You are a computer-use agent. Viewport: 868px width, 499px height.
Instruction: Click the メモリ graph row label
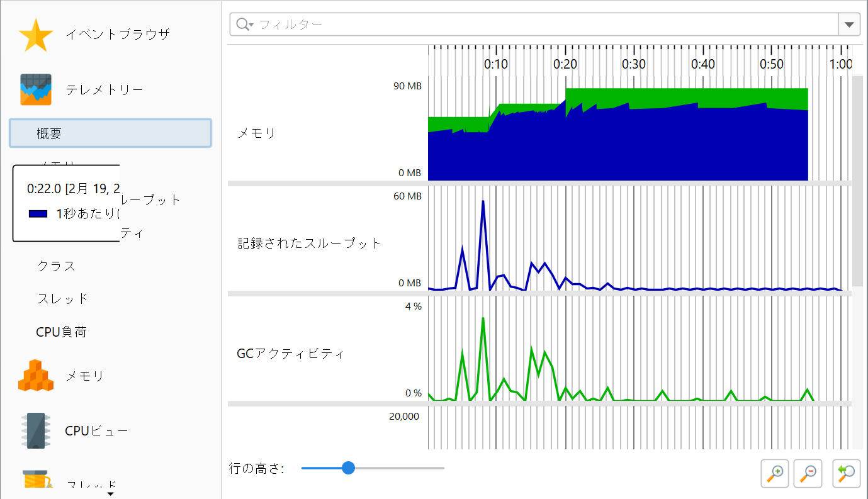pos(256,133)
